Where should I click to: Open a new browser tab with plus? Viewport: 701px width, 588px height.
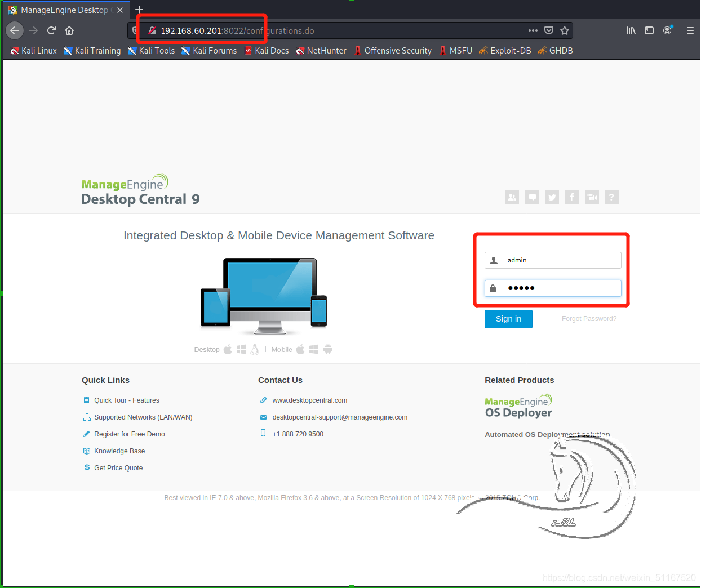[x=139, y=10]
